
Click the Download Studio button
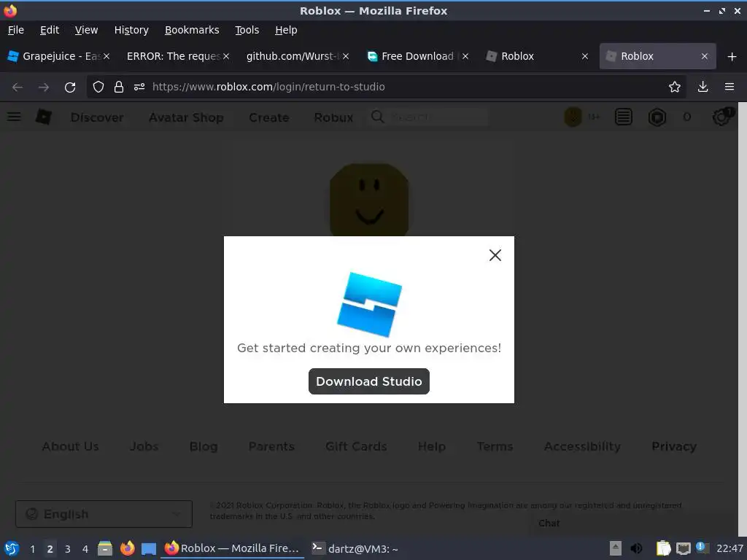pyautogui.click(x=368, y=381)
